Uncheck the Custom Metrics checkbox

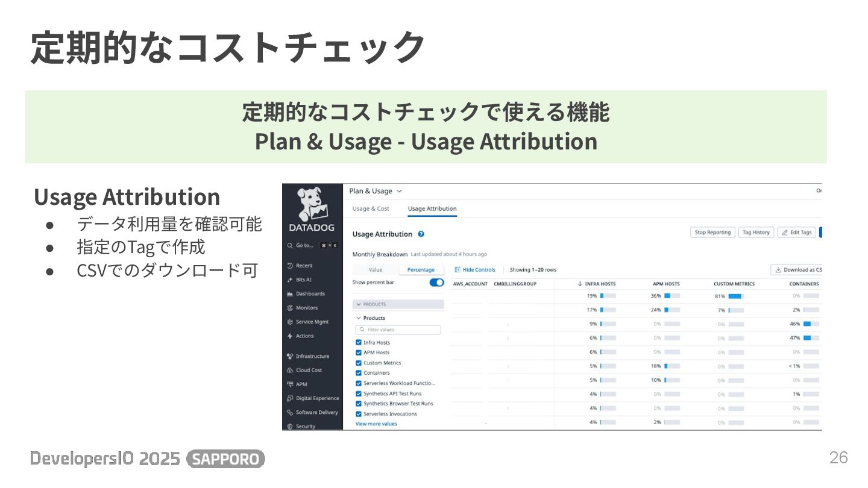click(x=359, y=363)
